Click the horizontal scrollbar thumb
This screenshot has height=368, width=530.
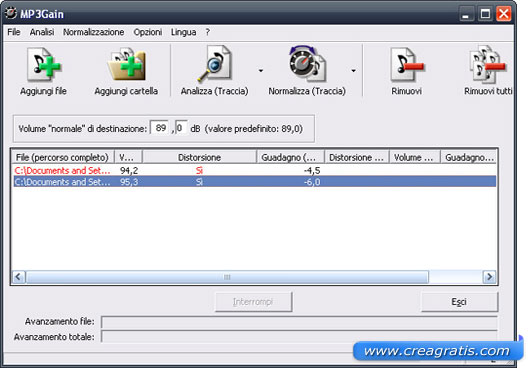[227, 277]
